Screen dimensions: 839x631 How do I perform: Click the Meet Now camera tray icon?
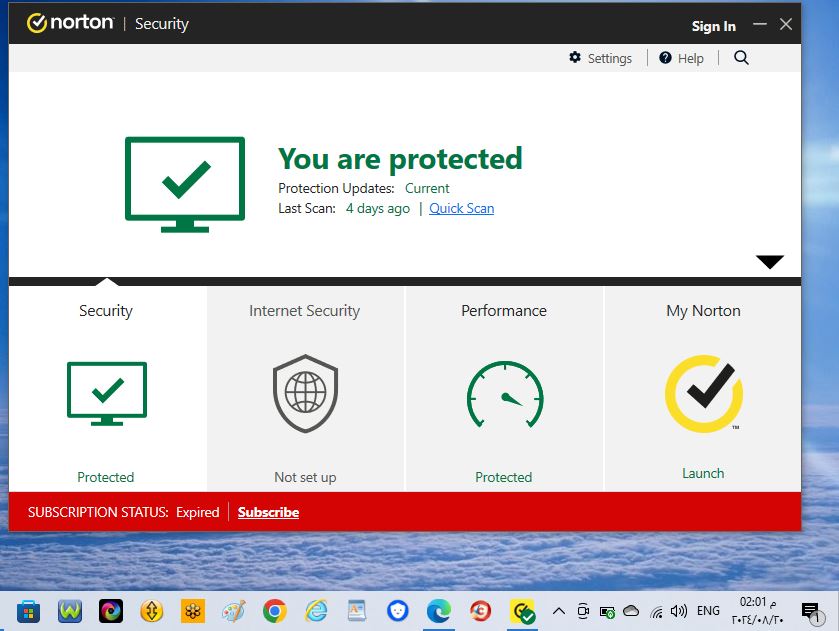[x=583, y=611]
